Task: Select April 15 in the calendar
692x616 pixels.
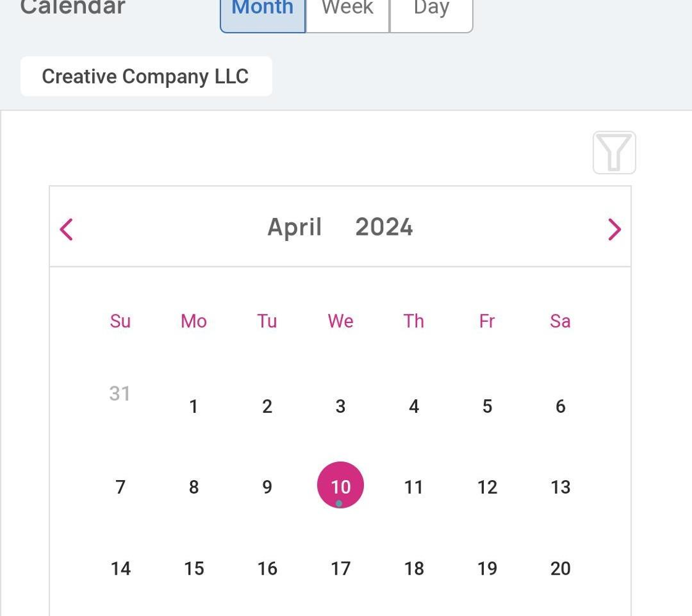Action: click(194, 568)
